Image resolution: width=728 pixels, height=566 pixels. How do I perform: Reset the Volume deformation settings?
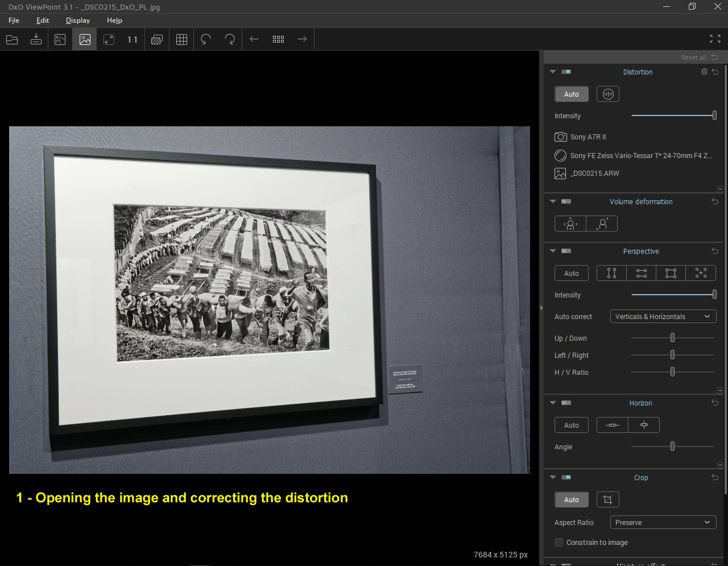click(715, 201)
